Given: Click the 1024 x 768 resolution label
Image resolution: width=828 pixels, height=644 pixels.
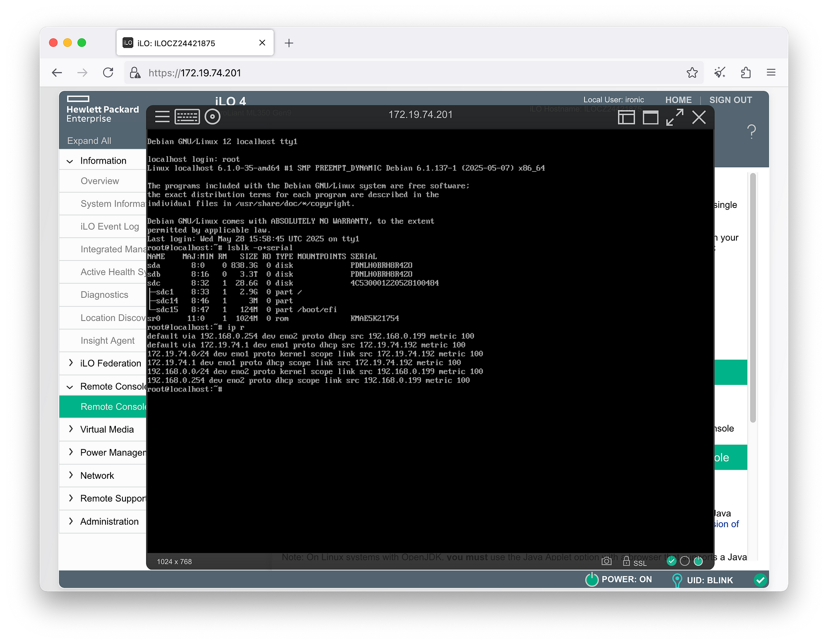Looking at the screenshot, I should click(174, 562).
